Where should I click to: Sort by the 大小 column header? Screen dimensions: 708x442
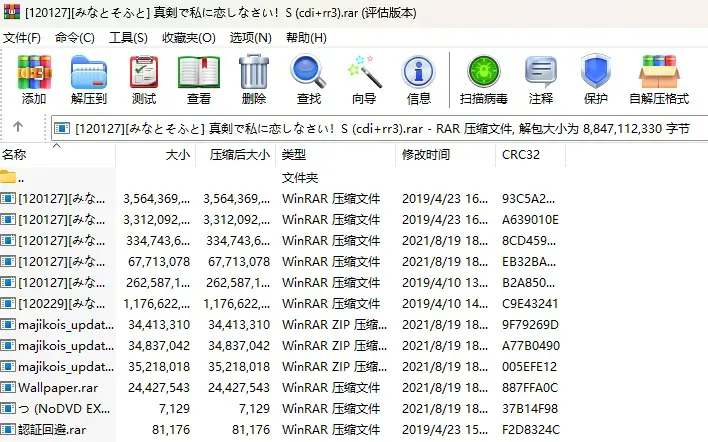pyautogui.click(x=156, y=155)
